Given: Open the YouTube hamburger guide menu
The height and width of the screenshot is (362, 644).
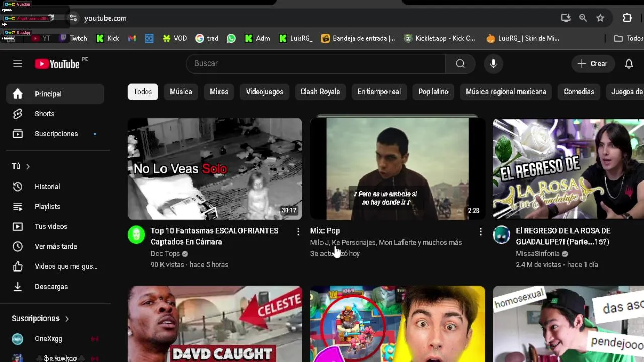Looking at the screenshot, I should click(18, 64).
